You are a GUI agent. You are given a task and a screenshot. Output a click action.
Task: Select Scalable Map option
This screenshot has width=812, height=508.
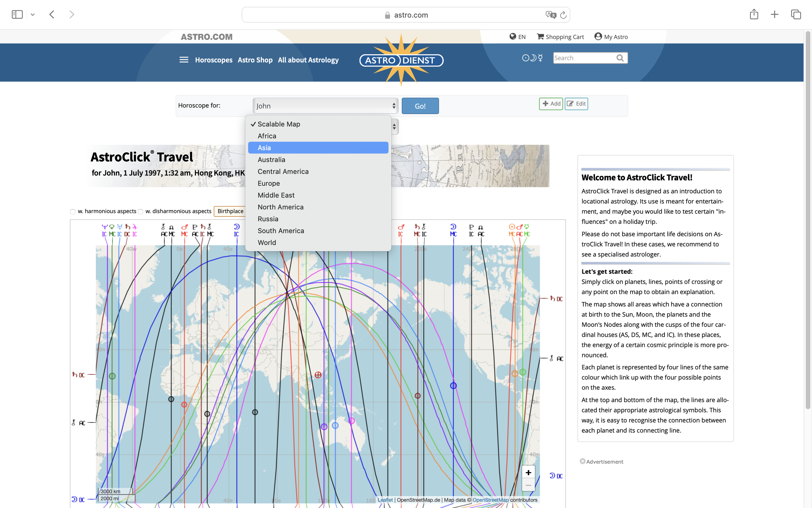tap(318, 124)
